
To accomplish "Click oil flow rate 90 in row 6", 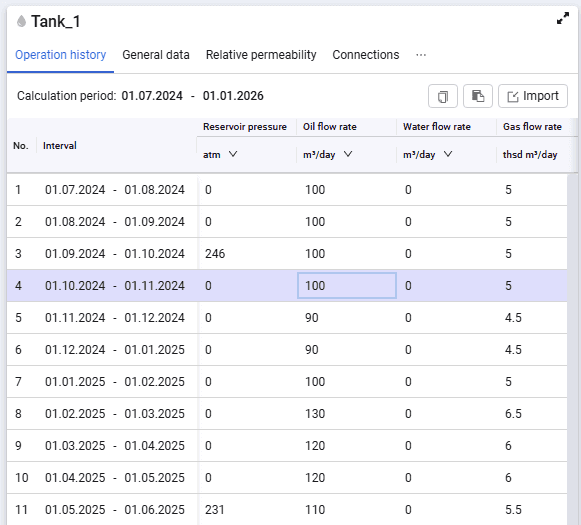I will 312,350.
